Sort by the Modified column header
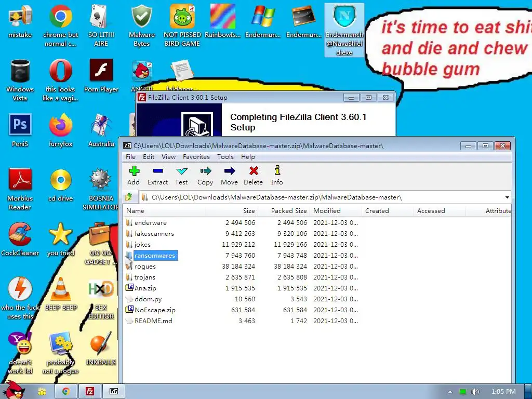The width and height of the screenshot is (532, 399). tap(336, 211)
